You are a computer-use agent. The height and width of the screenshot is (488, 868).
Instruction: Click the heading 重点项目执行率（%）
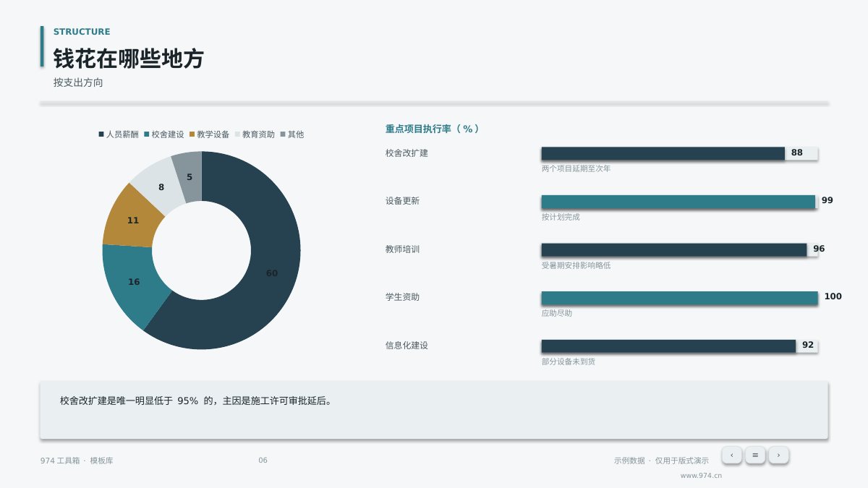pyautogui.click(x=433, y=129)
